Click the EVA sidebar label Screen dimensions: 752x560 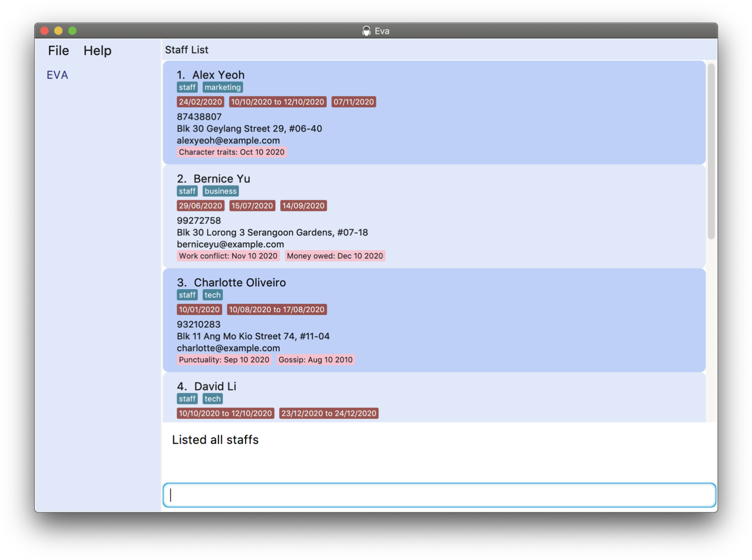tap(57, 75)
